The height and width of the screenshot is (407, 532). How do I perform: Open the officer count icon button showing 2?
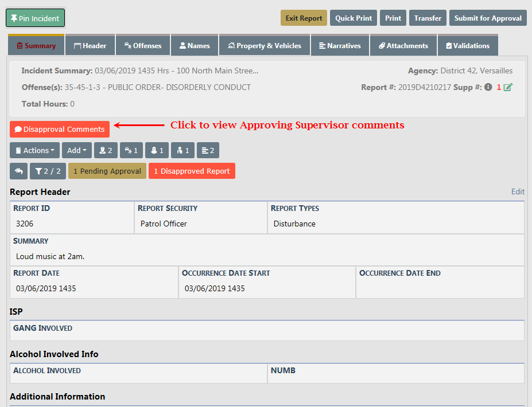(106, 150)
